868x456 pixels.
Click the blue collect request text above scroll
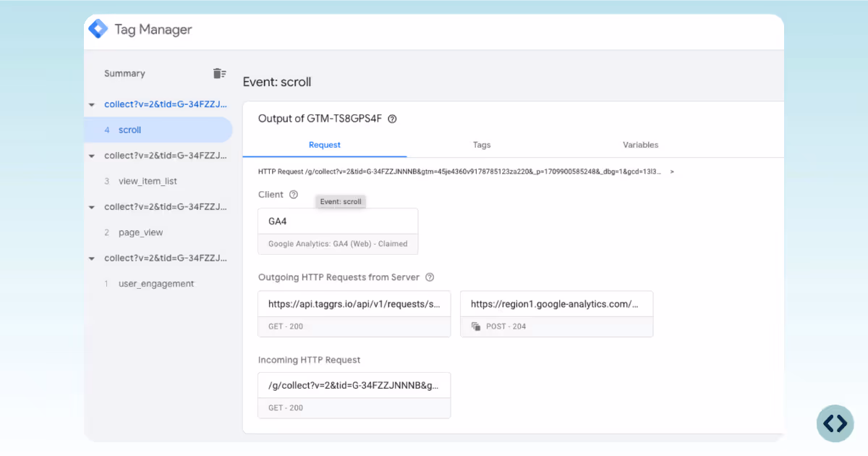(x=166, y=104)
